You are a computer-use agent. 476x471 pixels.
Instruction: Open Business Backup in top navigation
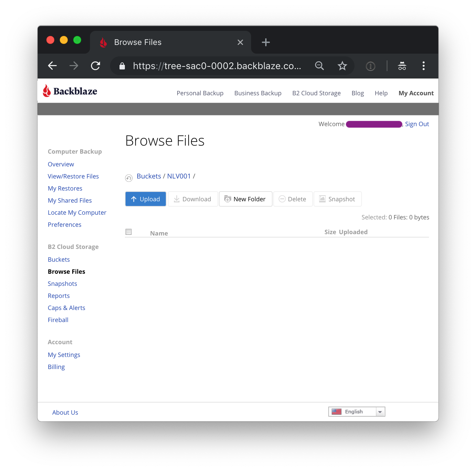[258, 93]
